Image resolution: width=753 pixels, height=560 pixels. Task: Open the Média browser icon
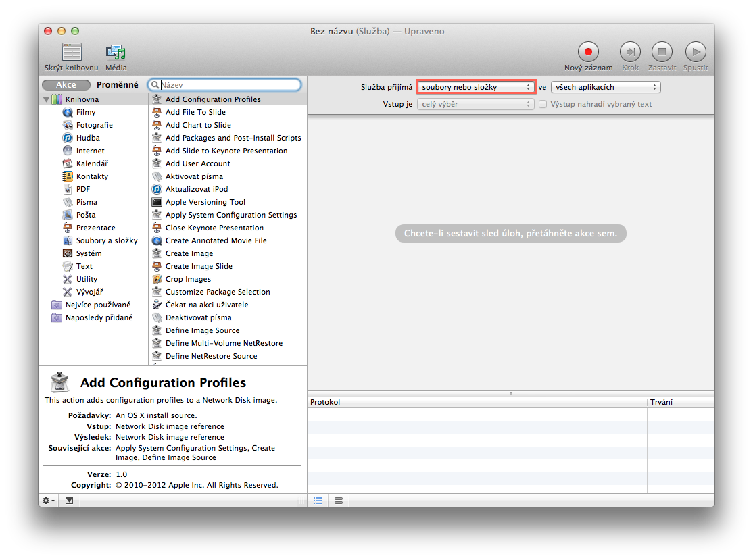click(116, 52)
